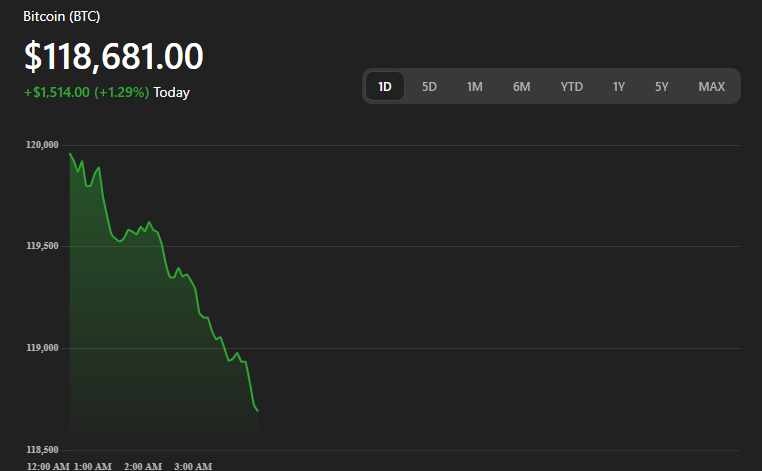
Task: Click the latest point on the price line
Action: (x=258, y=411)
